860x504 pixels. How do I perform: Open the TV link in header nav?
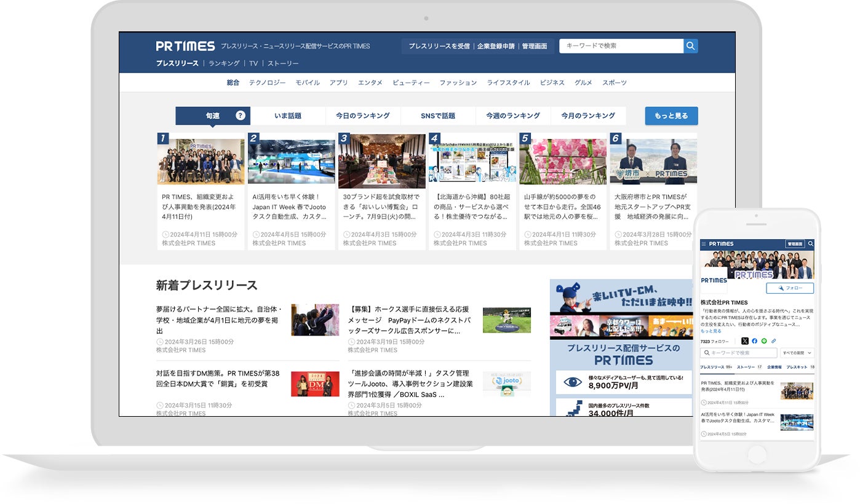253,63
